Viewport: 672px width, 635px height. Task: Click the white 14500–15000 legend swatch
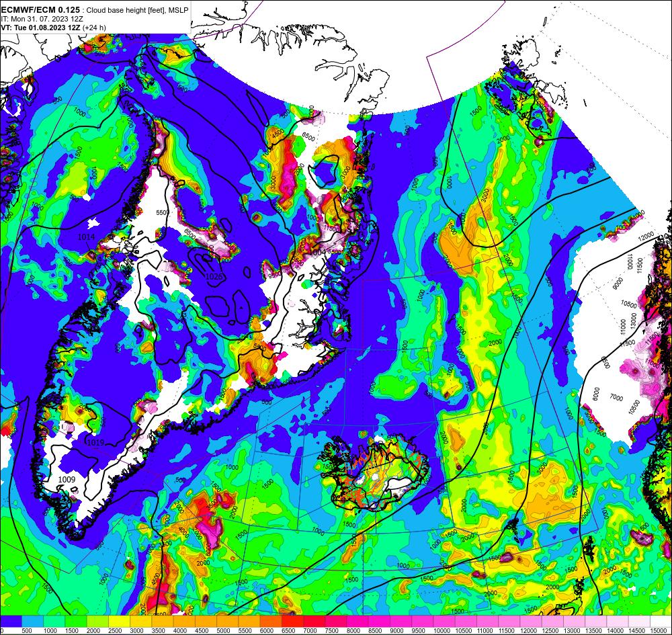point(640,622)
